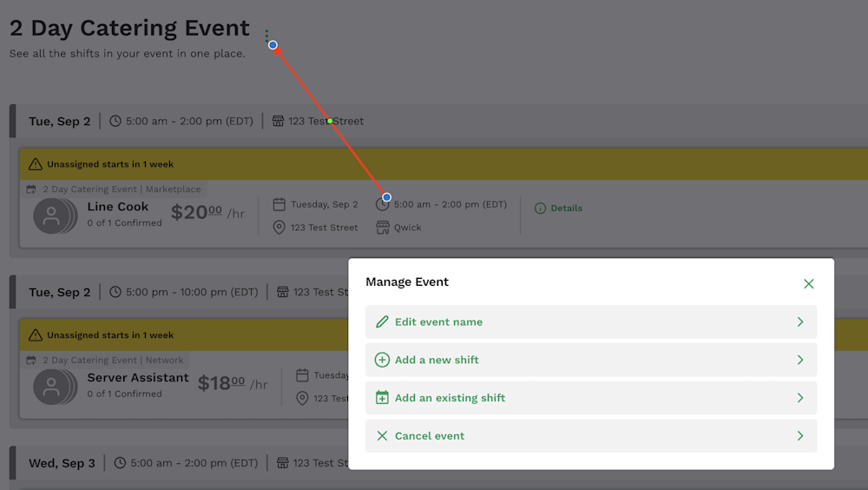Click the pencil icon for Edit event name
868x490 pixels.
tap(382, 322)
